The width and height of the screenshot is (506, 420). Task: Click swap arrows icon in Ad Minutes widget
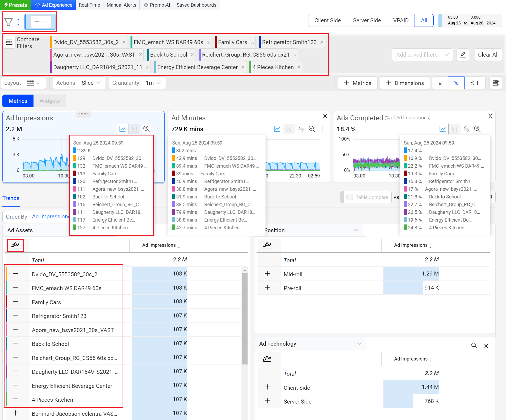click(x=301, y=129)
